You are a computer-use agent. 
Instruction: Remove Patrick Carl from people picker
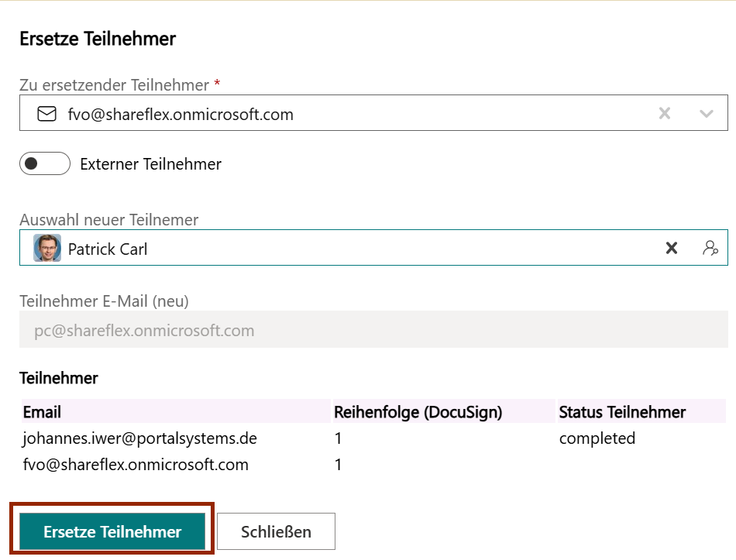671,248
